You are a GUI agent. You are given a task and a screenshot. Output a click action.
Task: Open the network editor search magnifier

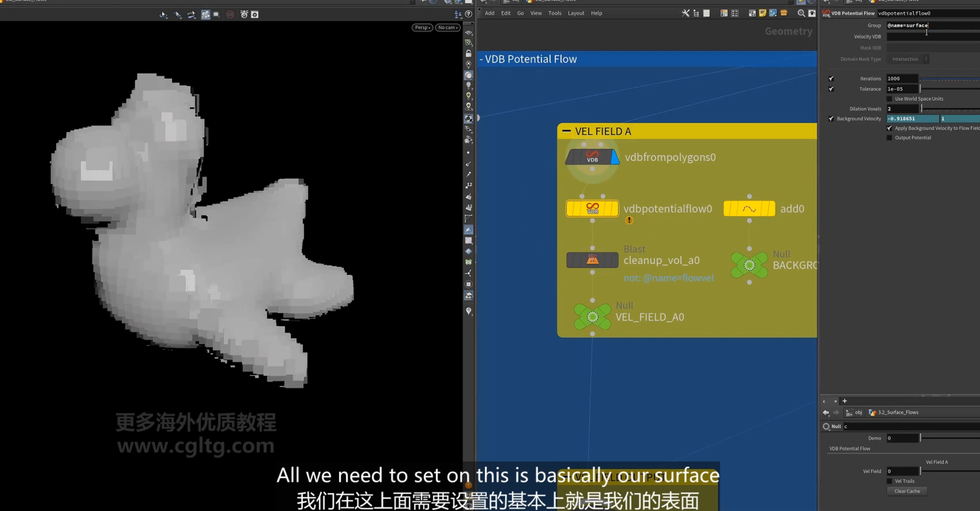tap(801, 13)
